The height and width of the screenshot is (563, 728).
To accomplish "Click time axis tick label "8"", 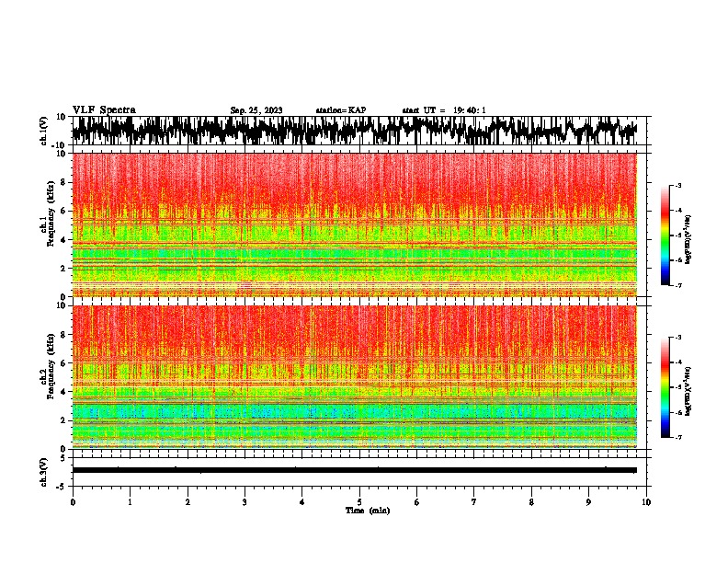I will (531, 502).
